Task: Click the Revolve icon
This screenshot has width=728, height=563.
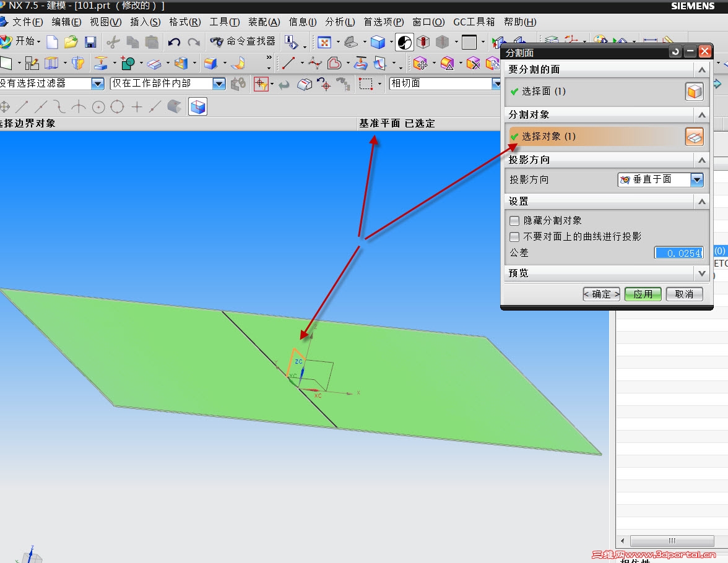Action: 78,63
